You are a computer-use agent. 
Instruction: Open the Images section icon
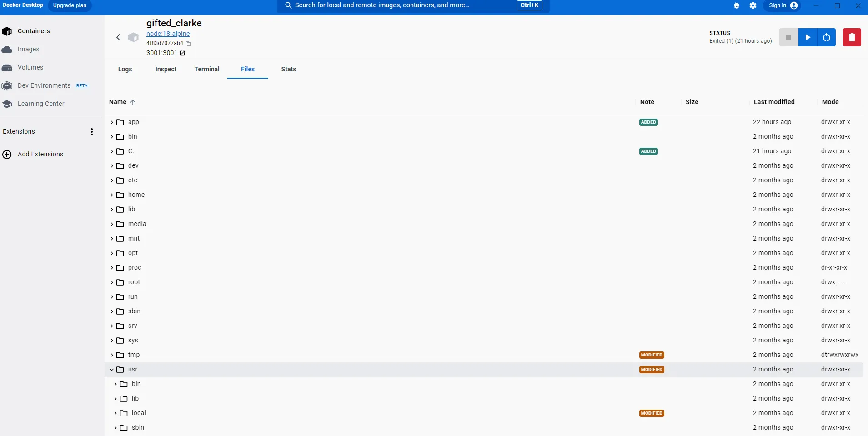tap(7, 50)
